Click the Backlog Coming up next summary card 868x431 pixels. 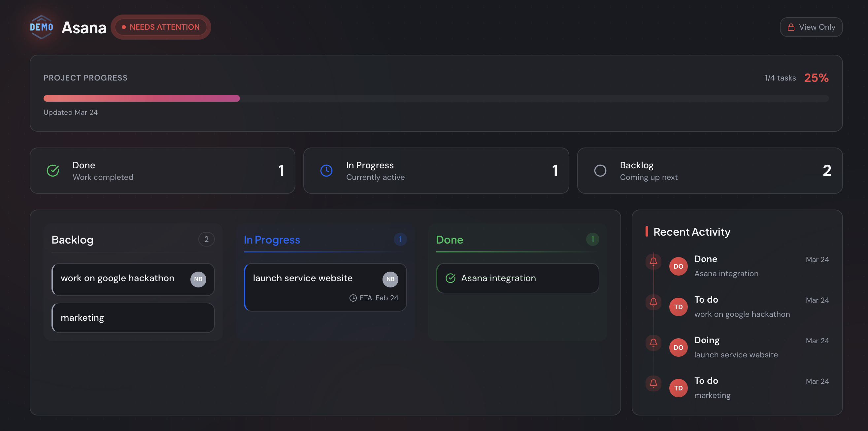pyautogui.click(x=710, y=171)
